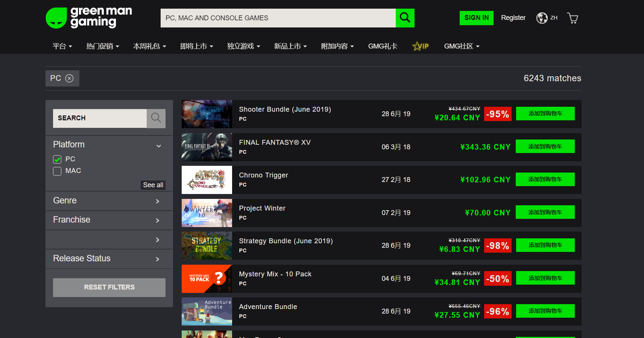This screenshot has width=644, height=338.
Task: Click the ¥102.96 CNY price
Action: click(x=485, y=180)
